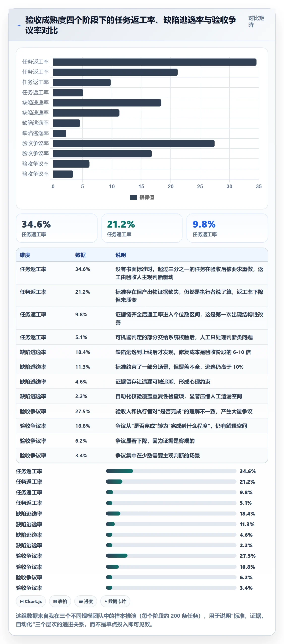284x644 pixels.
Task: Click table description 争议显著下降，因为证据是客观的
Action: tap(155, 441)
